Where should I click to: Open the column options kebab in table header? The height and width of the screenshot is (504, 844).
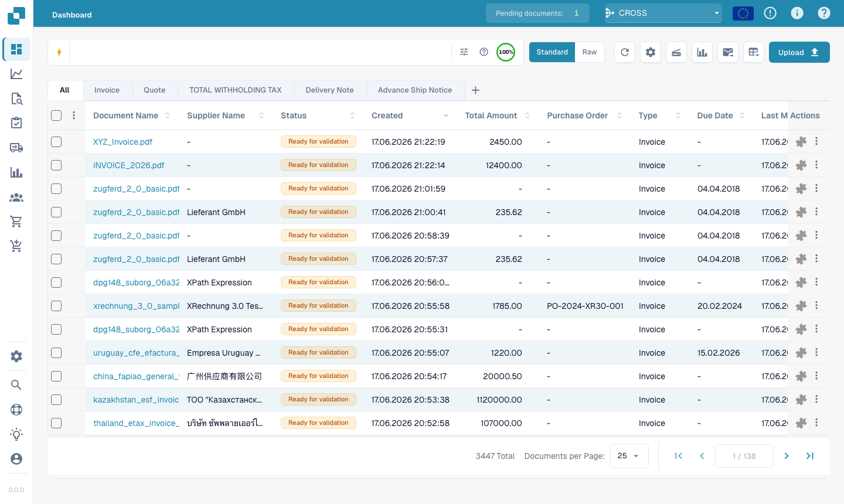pos(74,115)
